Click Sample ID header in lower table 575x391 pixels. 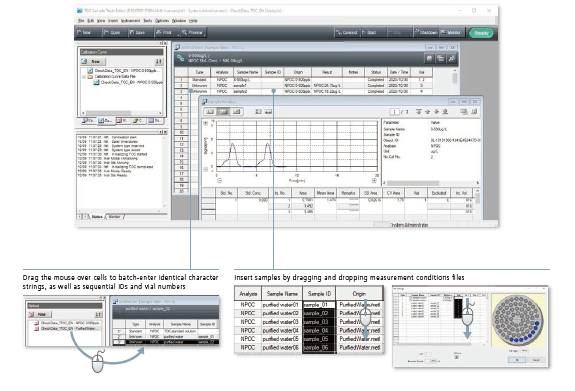pyautogui.click(x=319, y=294)
